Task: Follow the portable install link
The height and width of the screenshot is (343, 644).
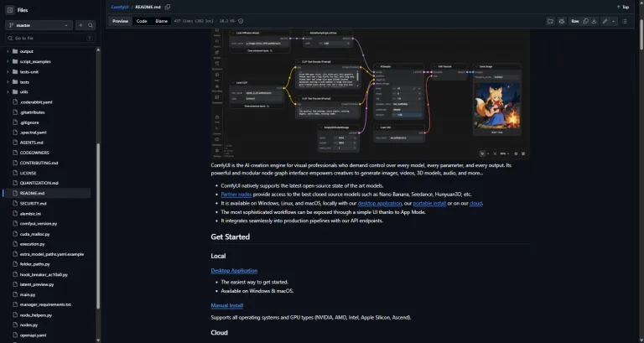Action: [x=429, y=203]
